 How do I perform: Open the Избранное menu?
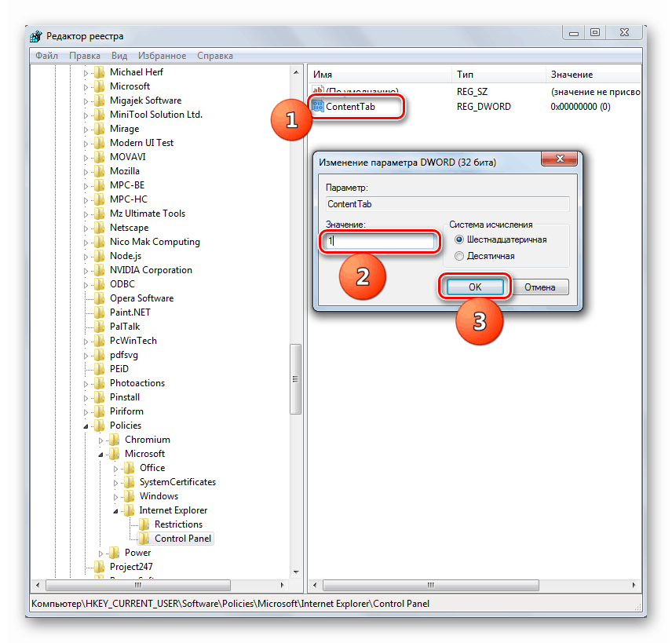[162, 56]
